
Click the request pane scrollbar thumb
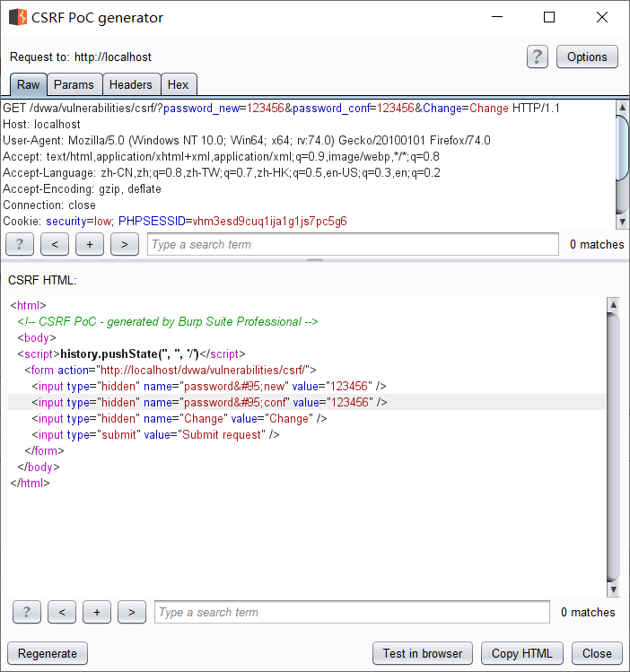pos(622,148)
